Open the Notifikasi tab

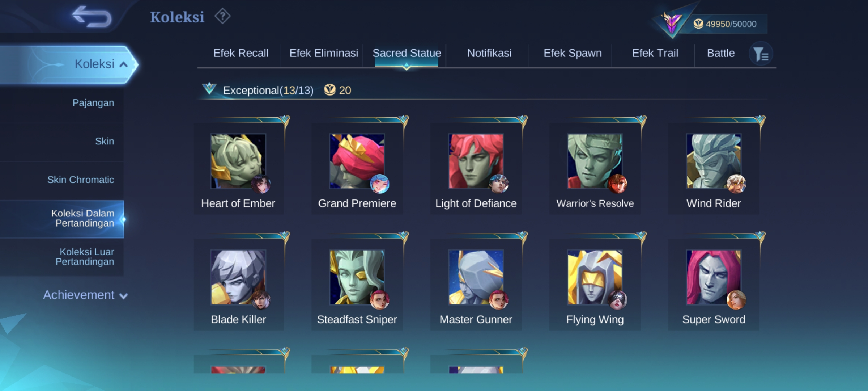(x=489, y=53)
